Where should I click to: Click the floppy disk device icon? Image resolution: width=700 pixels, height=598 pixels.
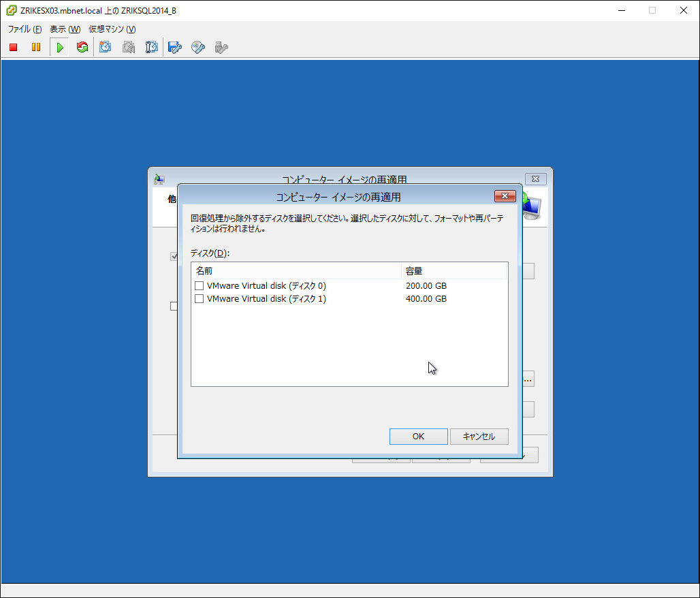(x=175, y=47)
